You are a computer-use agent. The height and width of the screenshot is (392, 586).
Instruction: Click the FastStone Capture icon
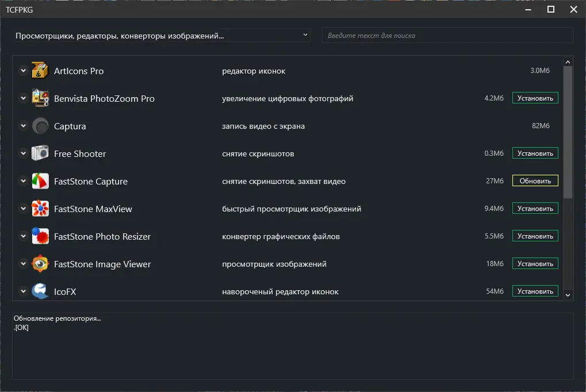[x=40, y=181]
